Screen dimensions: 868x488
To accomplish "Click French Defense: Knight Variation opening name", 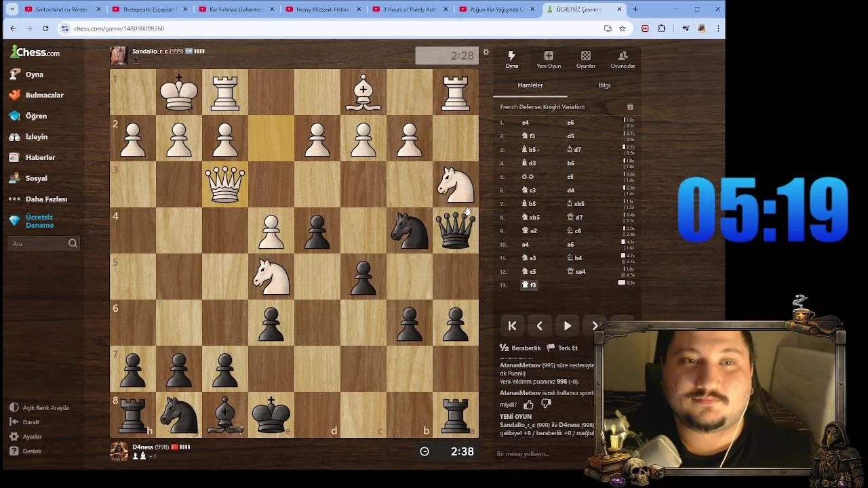I will click(x=542, y=107).
